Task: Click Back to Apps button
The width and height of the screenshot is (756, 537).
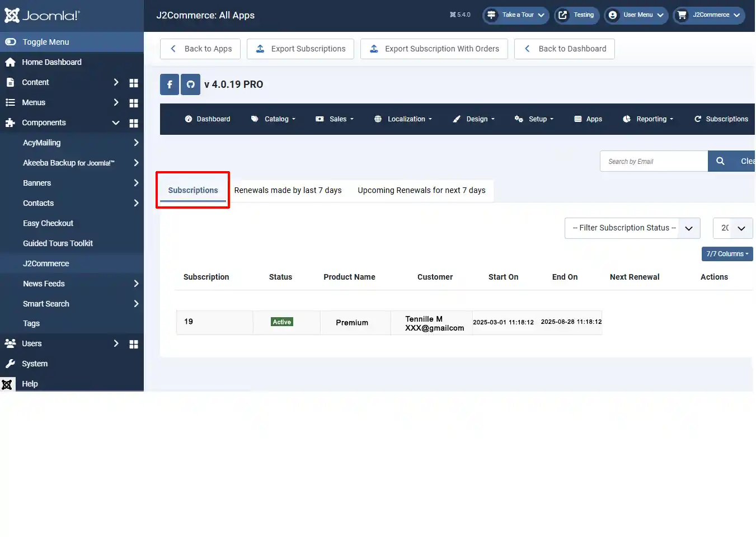Action: point(200,49)
